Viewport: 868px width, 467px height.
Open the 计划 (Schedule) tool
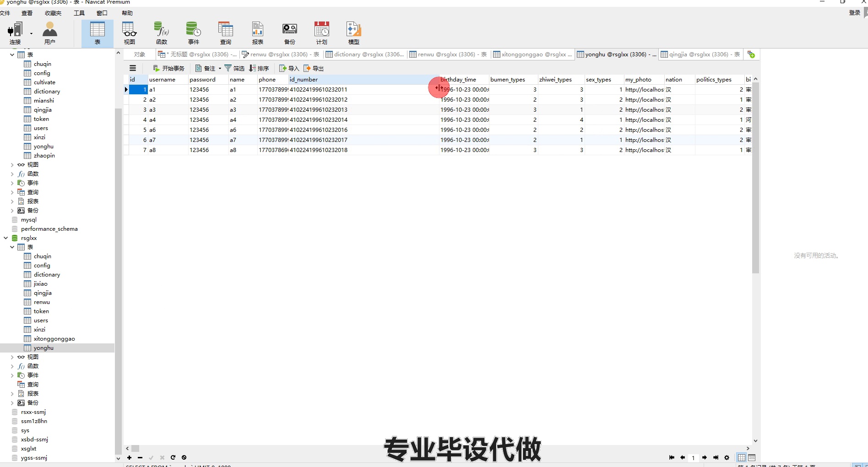tap(321, 32)
